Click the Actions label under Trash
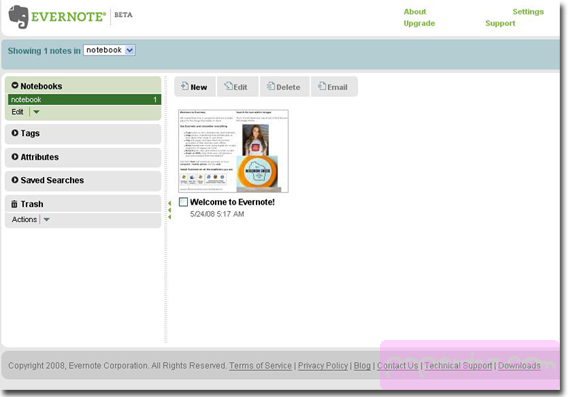 [24, 220]
